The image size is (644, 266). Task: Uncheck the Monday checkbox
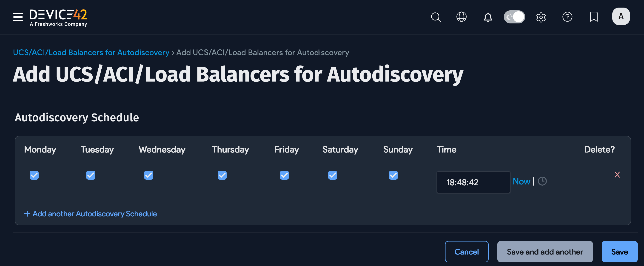click(34, 175)
